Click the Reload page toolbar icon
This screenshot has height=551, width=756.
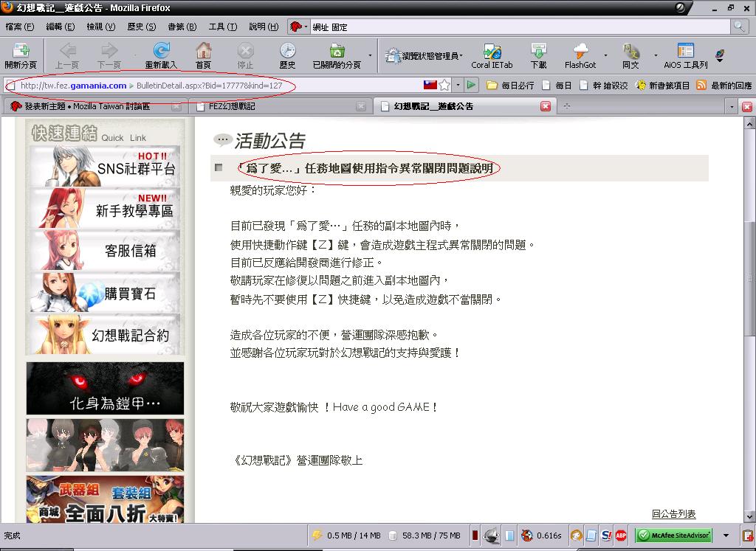(x=161, y=55)
